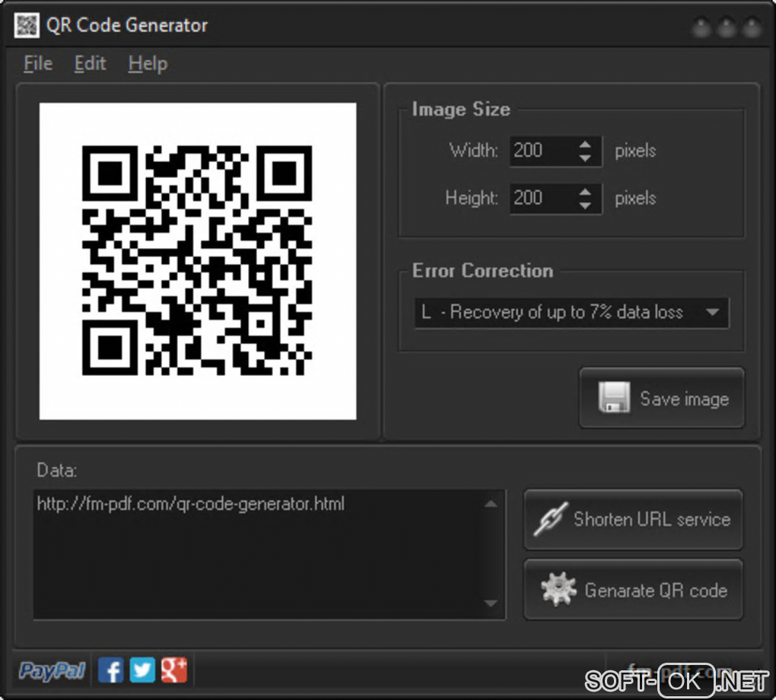Click the Data box scroll up arrow
Image resolution: width=776 pixels, height=700 pixels.
(x=491, y=504)
